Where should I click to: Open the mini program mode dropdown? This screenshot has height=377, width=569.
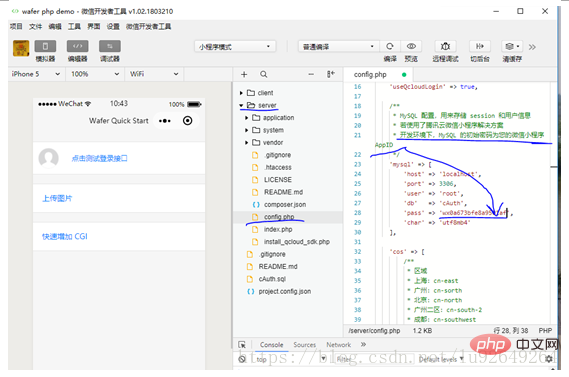coord(235,46)
